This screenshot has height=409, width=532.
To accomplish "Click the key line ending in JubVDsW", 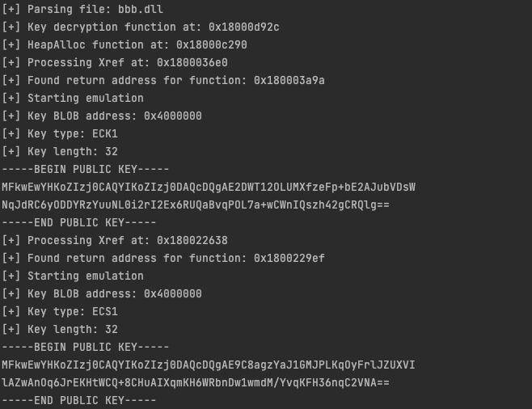I will click(x=209, y=187).
